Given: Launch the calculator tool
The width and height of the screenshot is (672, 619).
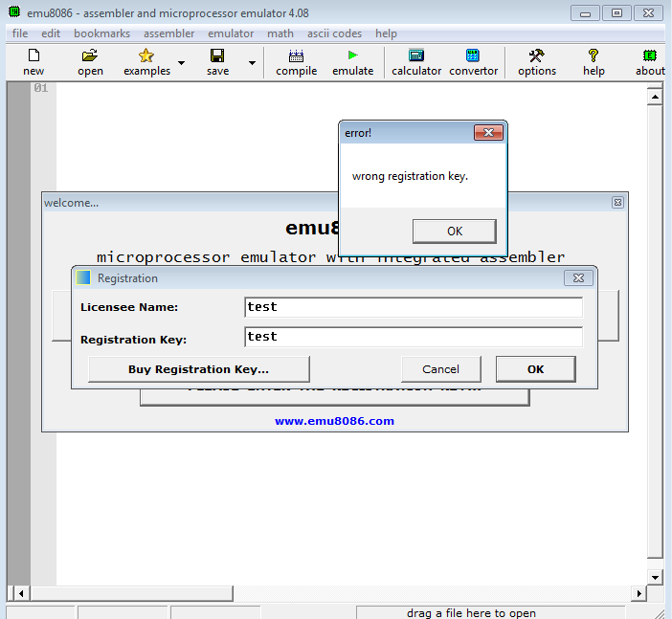Looking at the screenshot, I should [415, 56].
